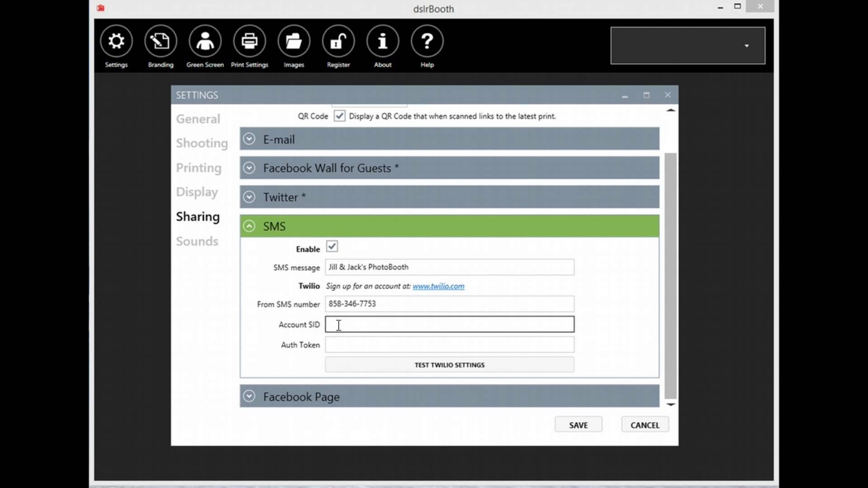Open Print Settings printer icon
The height and width of the screenshot is (488, 868).
click(x=250, y=41)
